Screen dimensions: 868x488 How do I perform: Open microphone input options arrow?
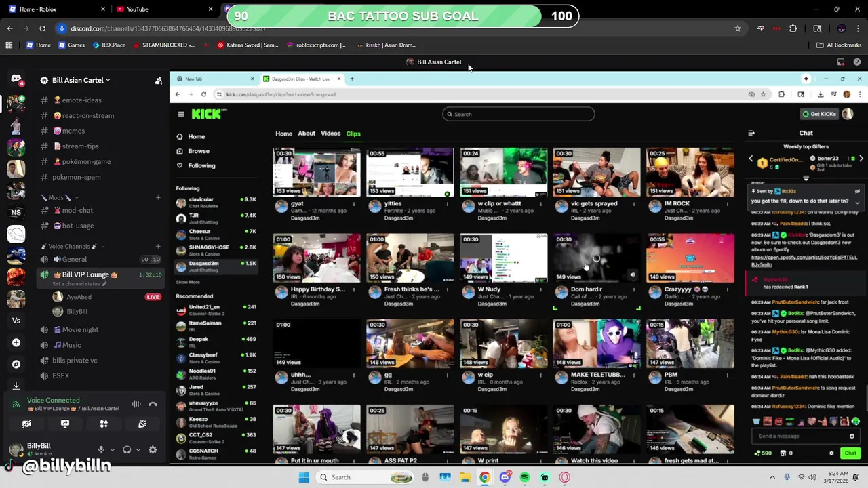pos(112,449)
